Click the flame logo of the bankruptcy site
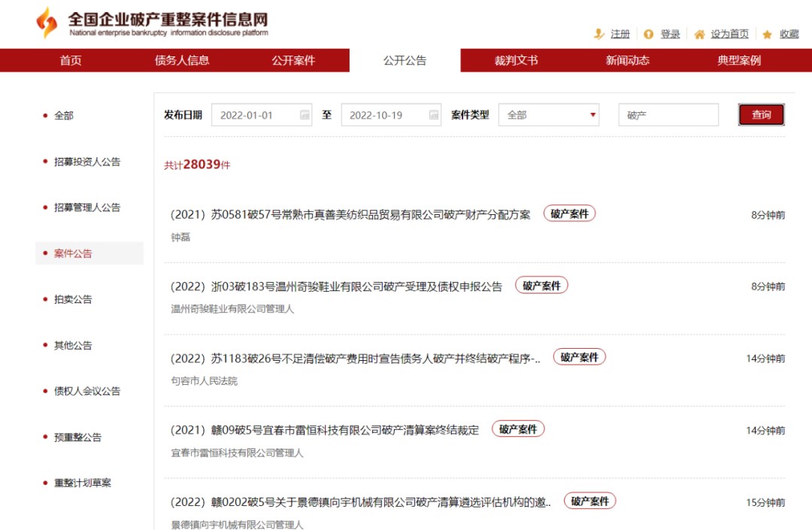This screenshot has width=812, height=530. pyautogui.click(x=47, y=23)
